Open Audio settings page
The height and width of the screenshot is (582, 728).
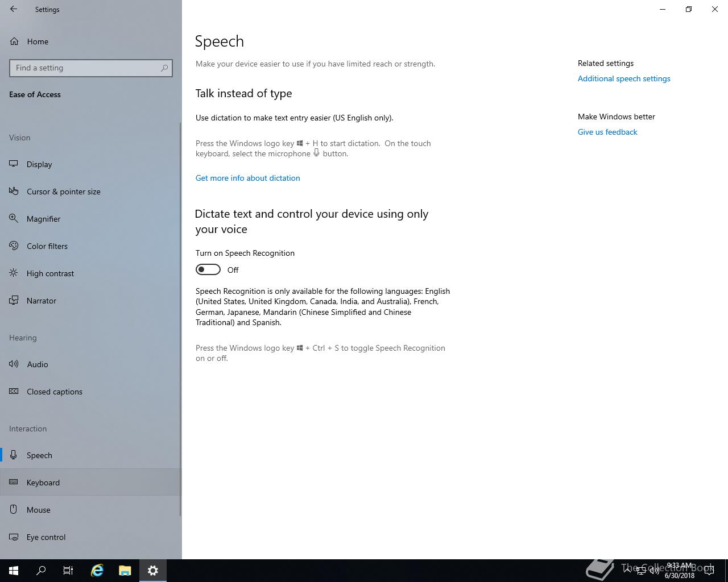tap(91, 364)
